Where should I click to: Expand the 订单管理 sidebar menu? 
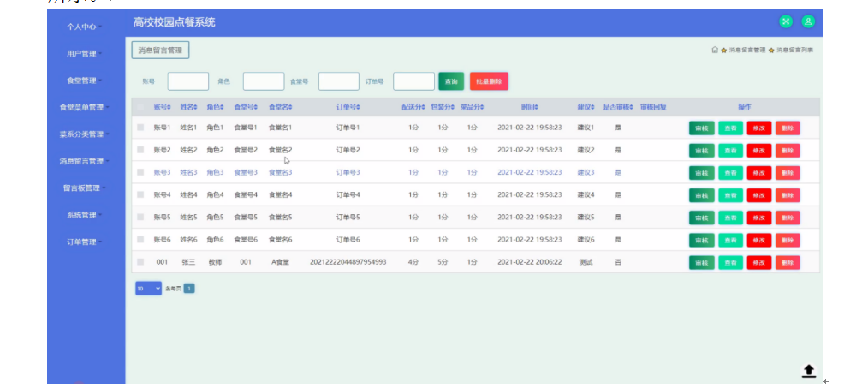click(x=84, y=242)
